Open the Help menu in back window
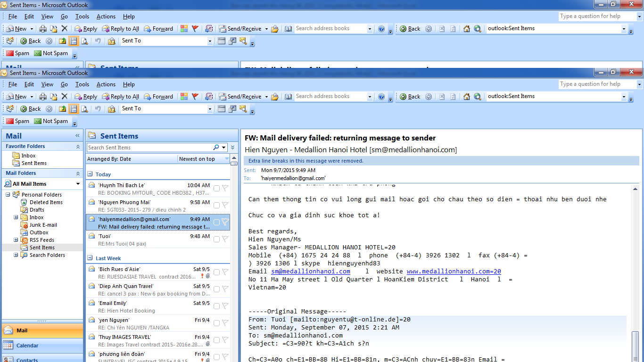The width and height of the screenshot is (644, 362). pos(129,16)
